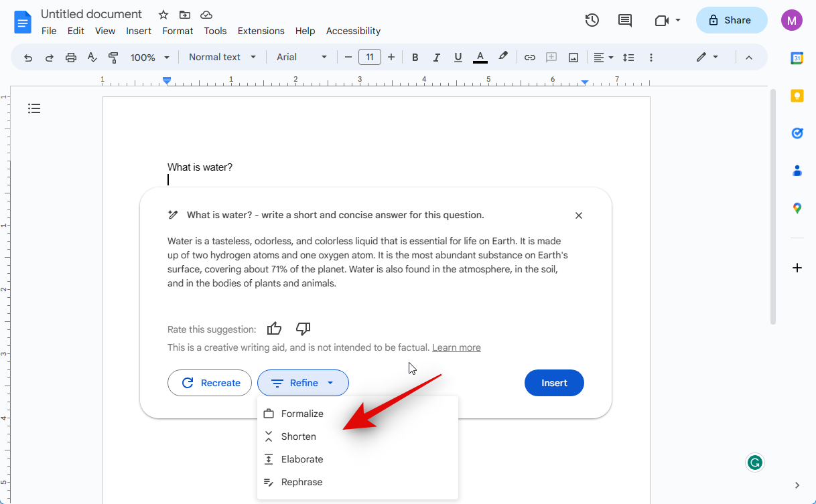Click the Insert button
The height and width of the screenshot is (504, 816).
coord(554,383)
